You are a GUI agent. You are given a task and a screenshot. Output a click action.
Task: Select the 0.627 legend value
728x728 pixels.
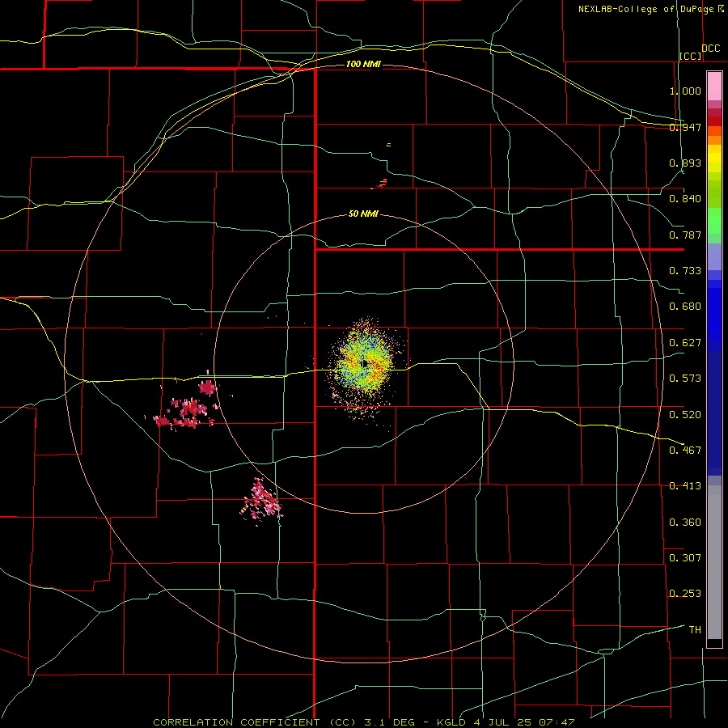(x=685, y=343)
